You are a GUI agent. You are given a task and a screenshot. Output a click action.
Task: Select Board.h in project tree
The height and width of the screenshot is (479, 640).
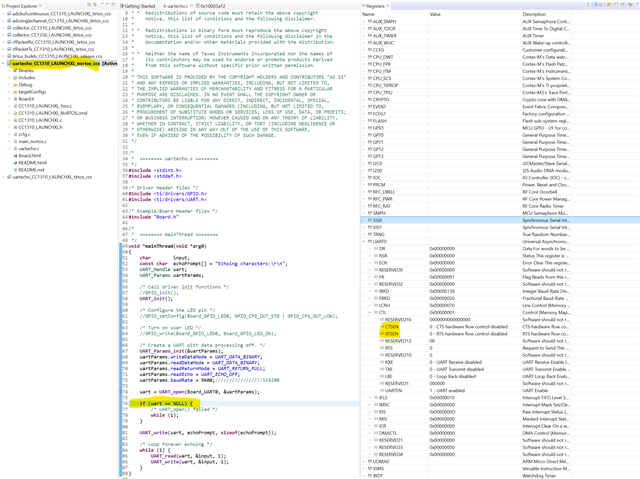pos(26,99)
